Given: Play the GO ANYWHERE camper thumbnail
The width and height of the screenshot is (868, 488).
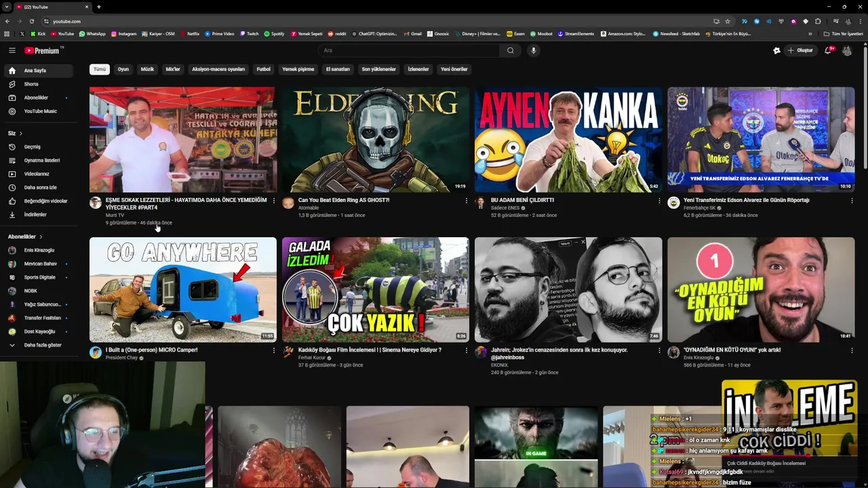Looking at the screenshot, I should click(183, 289).
